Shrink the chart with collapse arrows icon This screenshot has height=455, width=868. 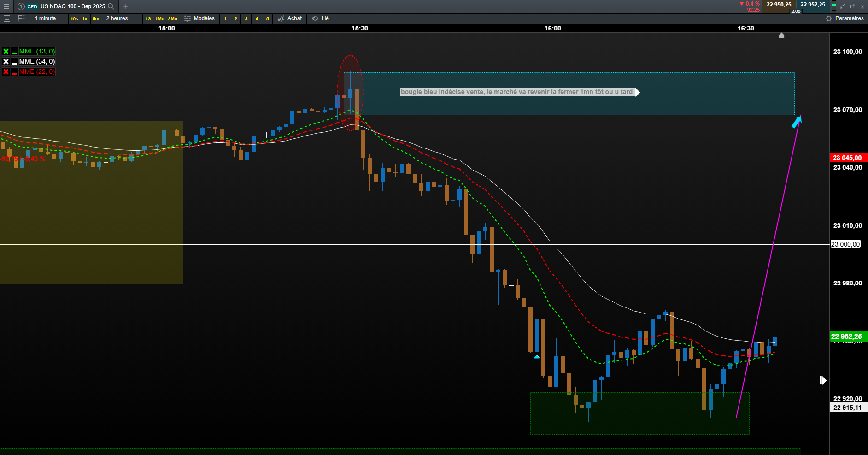coord(842,6)
